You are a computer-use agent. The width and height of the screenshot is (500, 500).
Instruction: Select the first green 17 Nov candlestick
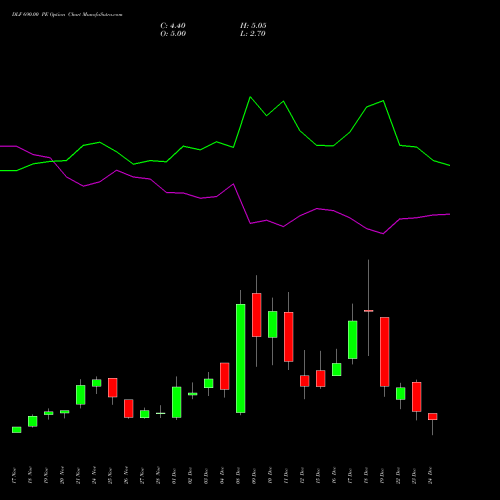click(17, 430)
